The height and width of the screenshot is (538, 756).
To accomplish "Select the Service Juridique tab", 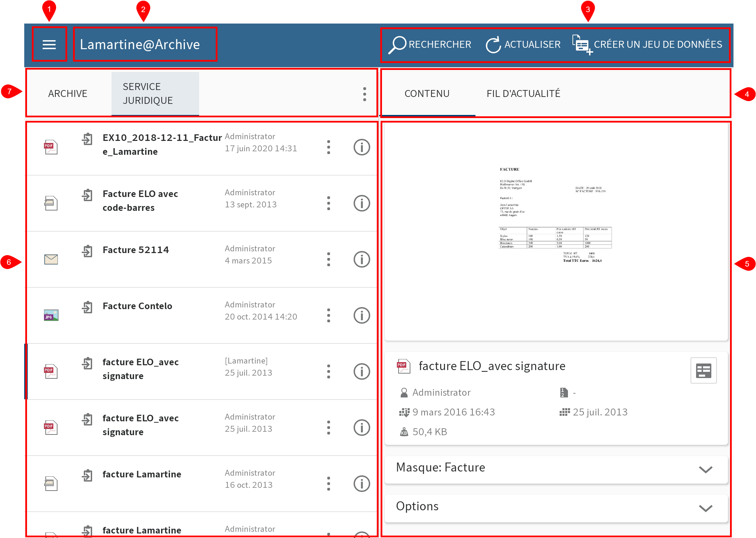I will (x=155, y=93).
